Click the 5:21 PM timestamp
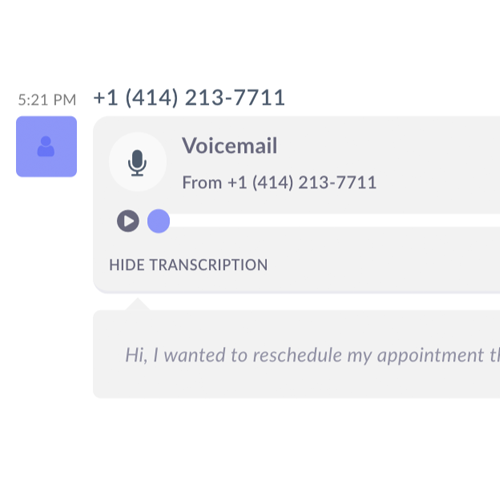 point(47,100)
